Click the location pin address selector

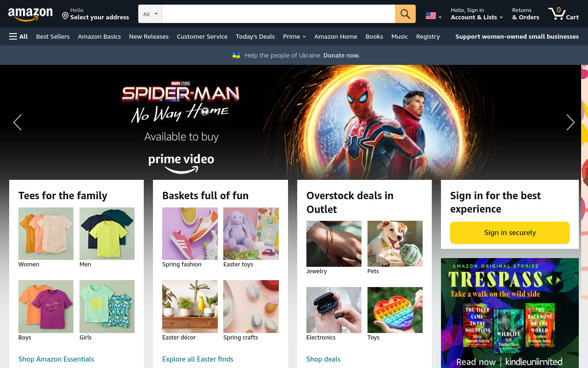pos(96,14)
